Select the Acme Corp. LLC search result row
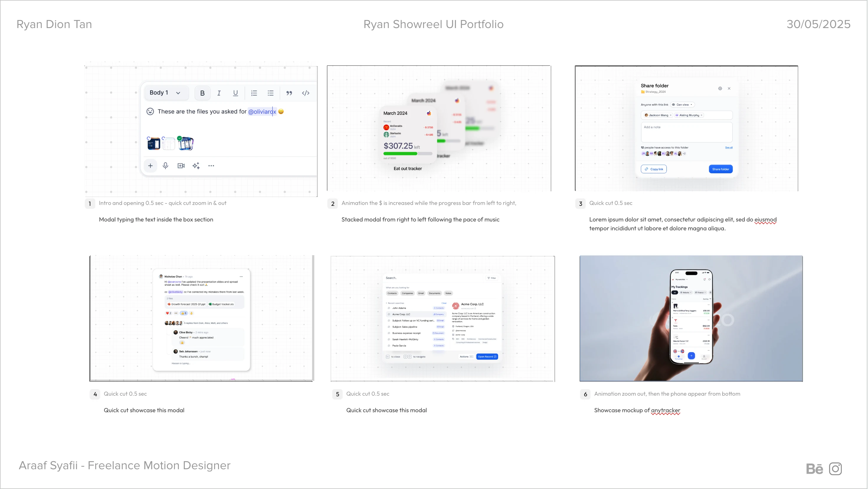 [416, 314]
